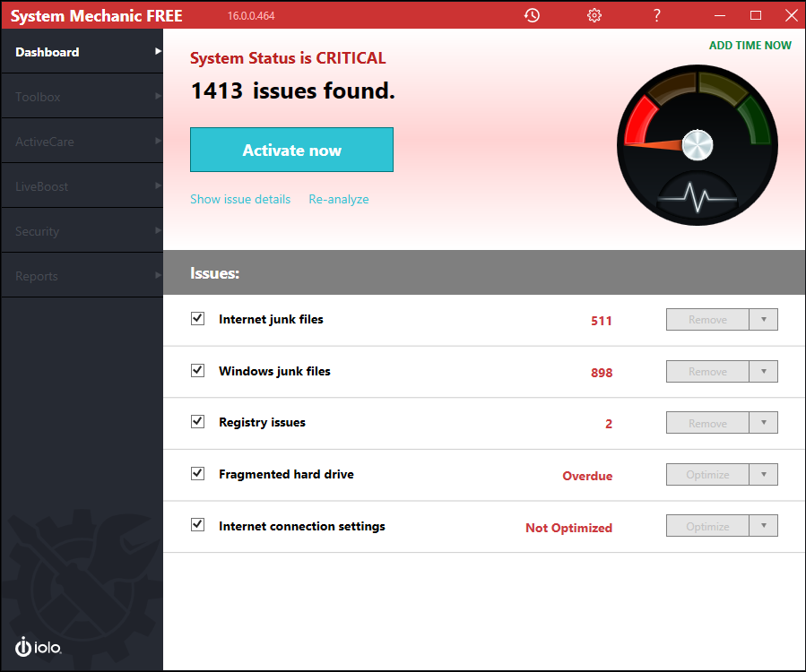Click the Internet junk files label
Image resolution: width=806 pixels, height=672 pixels.
coord(271,319)
